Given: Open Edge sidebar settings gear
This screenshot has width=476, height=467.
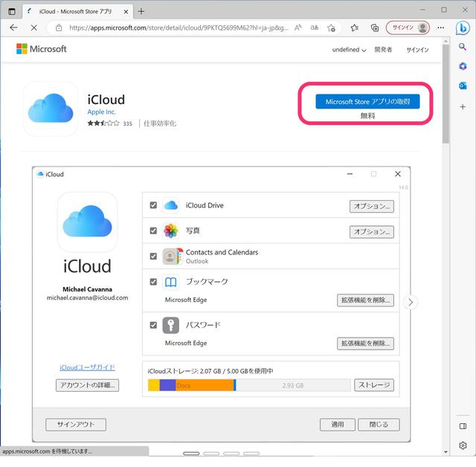Looking at the screenshot, I should click(463, 445).
